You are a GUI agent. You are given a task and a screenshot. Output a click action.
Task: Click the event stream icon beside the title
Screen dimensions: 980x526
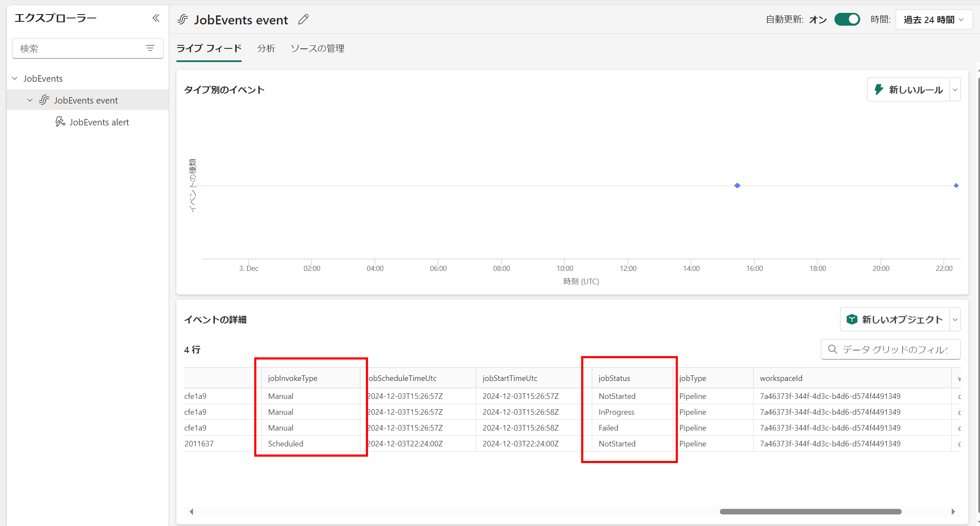tap(183, 20)
